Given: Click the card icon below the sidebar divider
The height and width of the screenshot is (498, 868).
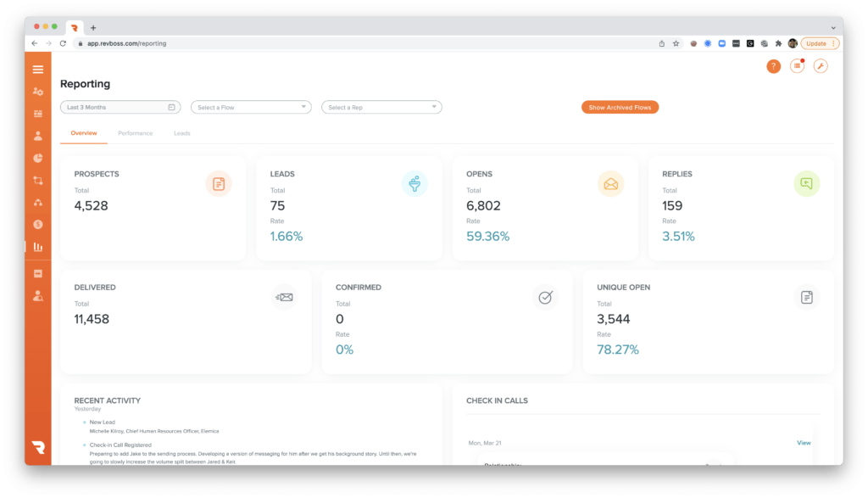Looking at the screenshot, I should [x=37, y=274].
